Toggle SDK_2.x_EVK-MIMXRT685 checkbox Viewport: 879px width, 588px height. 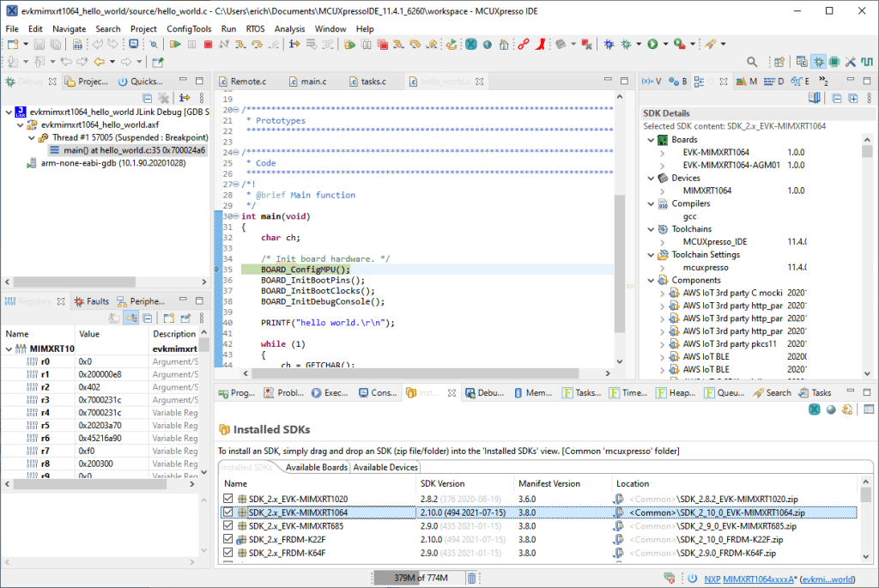(228, 525)
